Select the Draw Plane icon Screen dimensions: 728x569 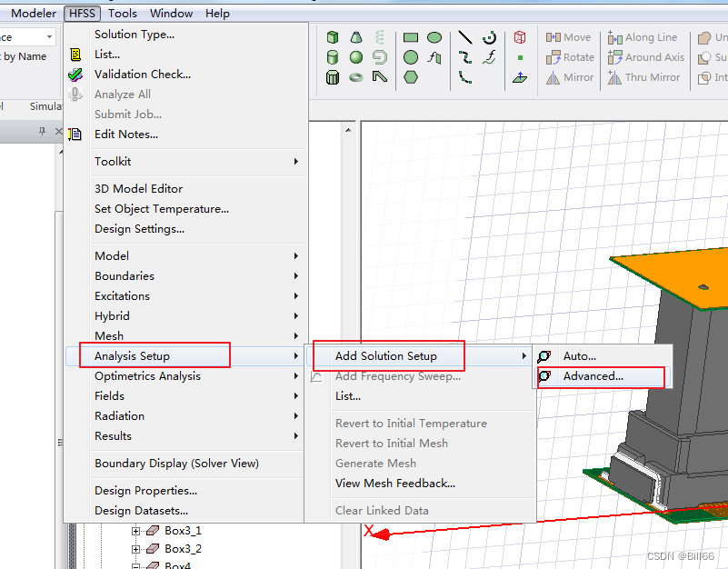pyautogui.click(x=520, y=77)
